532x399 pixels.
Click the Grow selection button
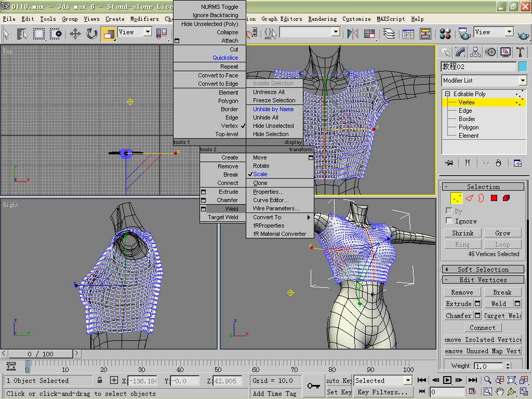(502, 233)
